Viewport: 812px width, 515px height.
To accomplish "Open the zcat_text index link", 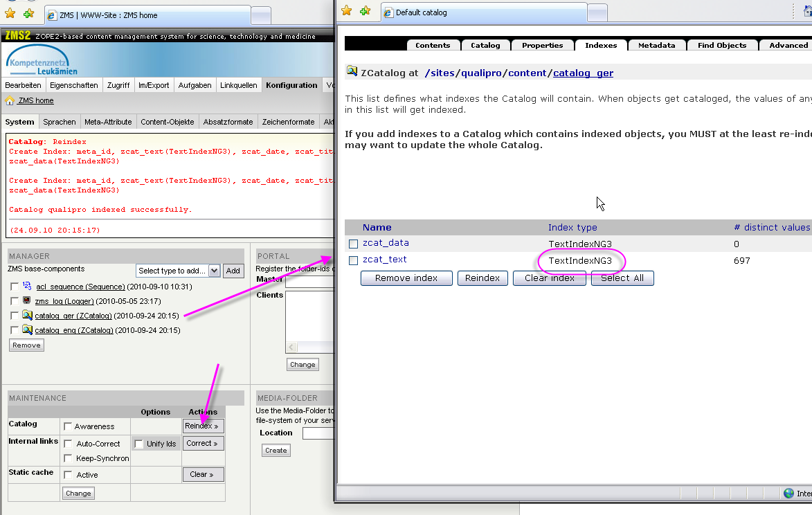I will (x=385, y=260).
